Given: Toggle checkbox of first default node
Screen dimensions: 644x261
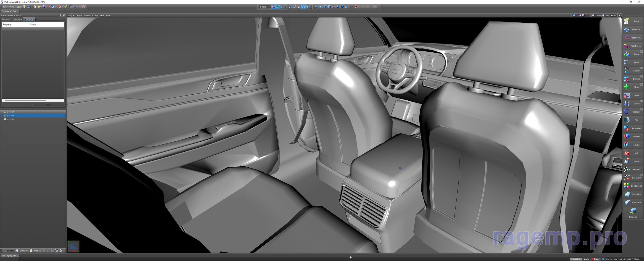Looking at the screenshot, I should pos(5,112).
